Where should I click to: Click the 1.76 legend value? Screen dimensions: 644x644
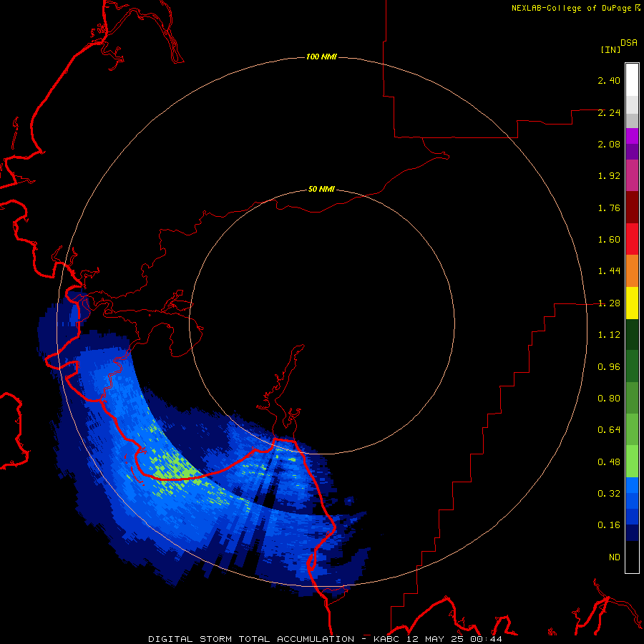609,208
